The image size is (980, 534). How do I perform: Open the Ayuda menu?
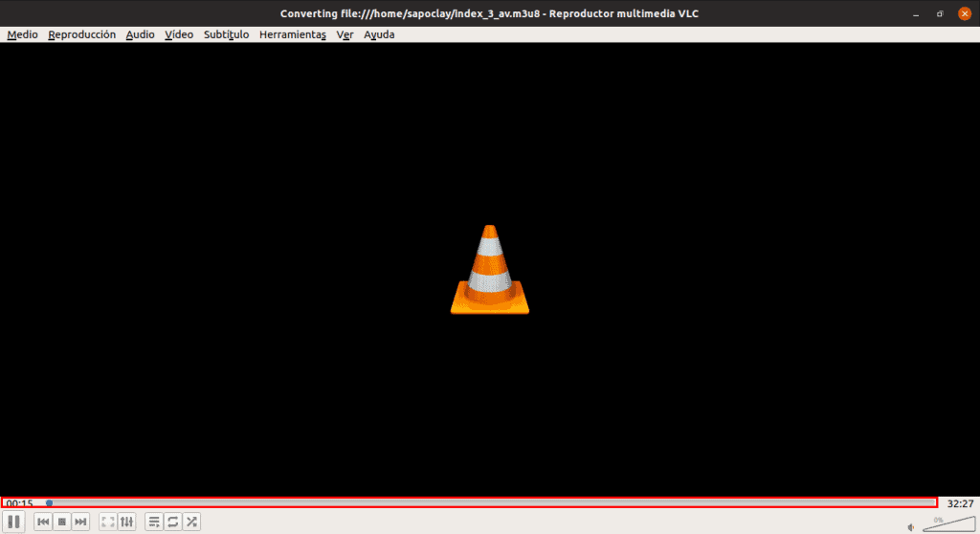tap(379, 34)
